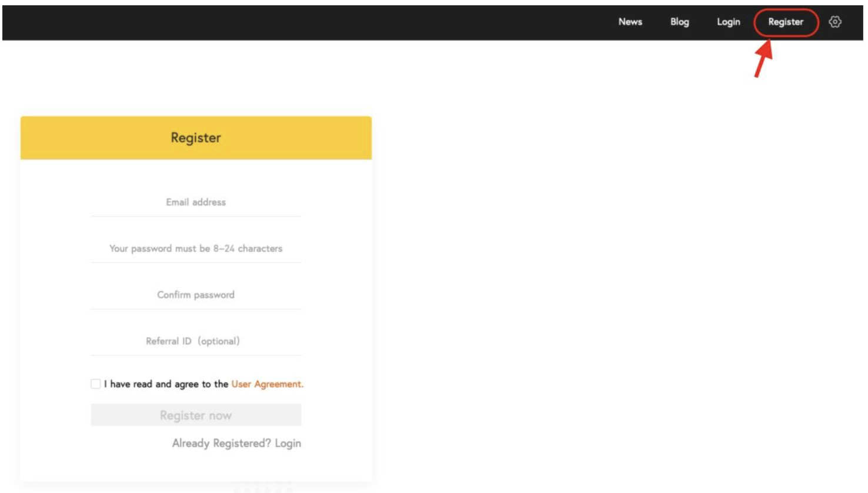
Task: Click the Referral ID optional field
Action: (x=196, y=342)
